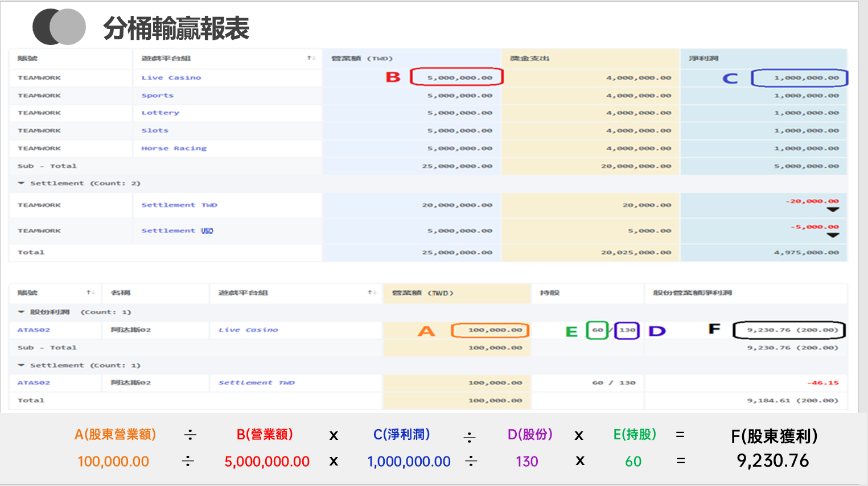Select TEAMWORK account in the Sports row
The image size is (868, 486).
(39, 96)
